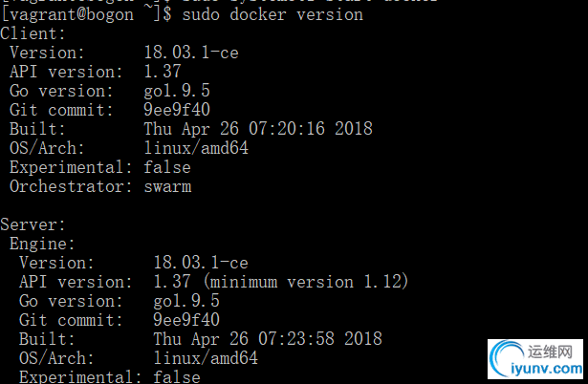Click client OS/Arch linux/amd64 value

pos(196,148)
